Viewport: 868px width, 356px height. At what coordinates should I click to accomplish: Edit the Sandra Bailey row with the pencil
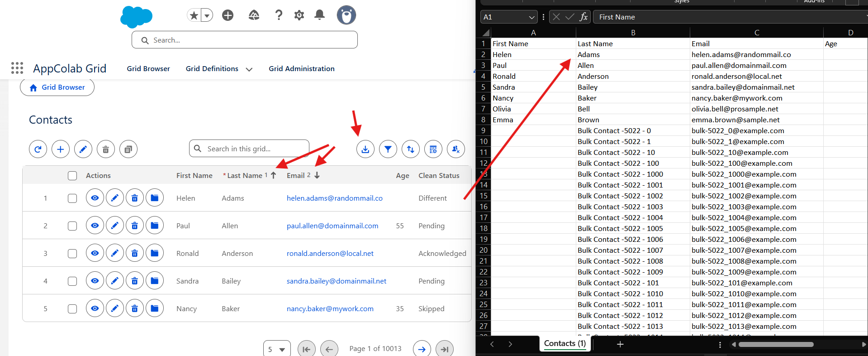[x=115, y=281]
